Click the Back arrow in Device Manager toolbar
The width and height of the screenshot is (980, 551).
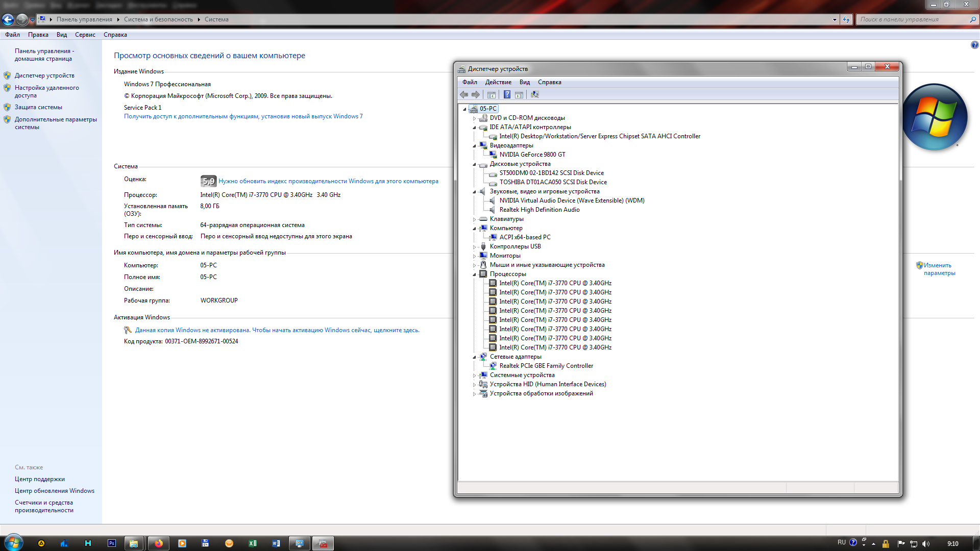tap(463, 94)
